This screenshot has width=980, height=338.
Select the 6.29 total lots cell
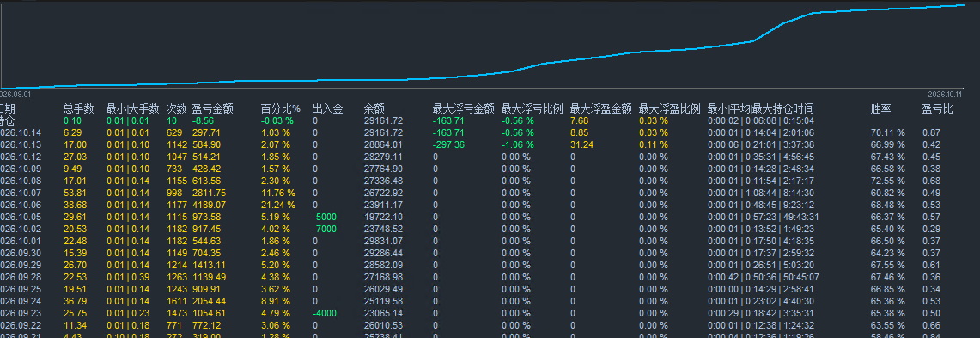[x=72, y=132]
